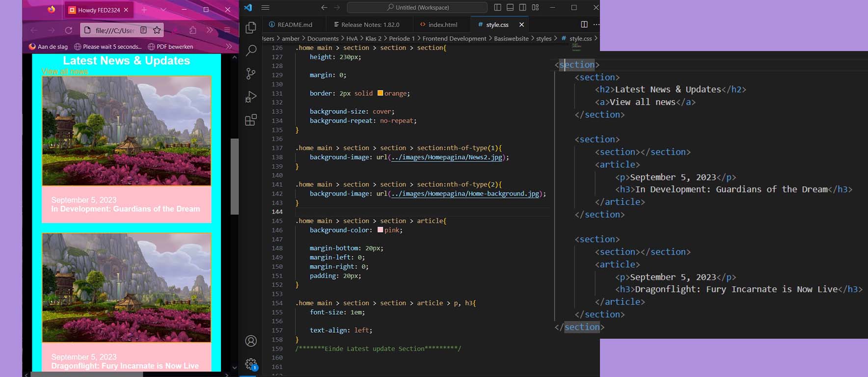Click the split editor right icon

584,25
